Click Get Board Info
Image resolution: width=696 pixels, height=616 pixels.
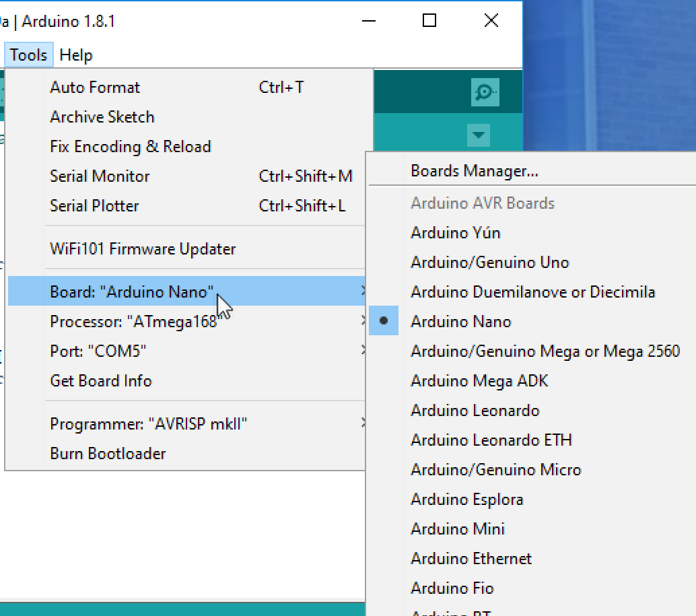pos(186,381)
